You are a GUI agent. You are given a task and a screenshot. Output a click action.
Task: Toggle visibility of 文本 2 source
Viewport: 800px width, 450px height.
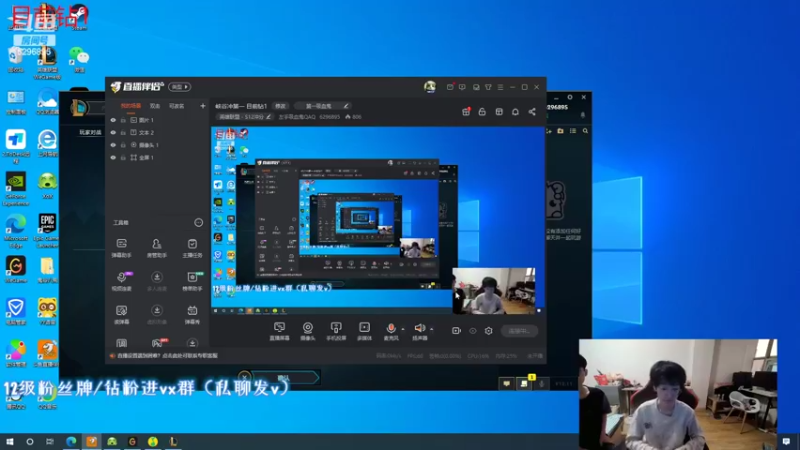pyautogui.click(x=113, y=133)
